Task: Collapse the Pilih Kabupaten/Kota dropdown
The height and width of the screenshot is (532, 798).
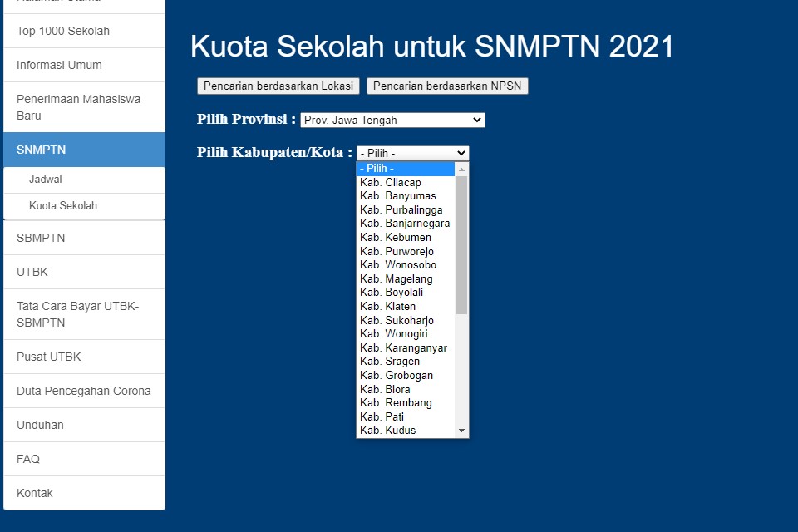Action: tap(413, 153)
